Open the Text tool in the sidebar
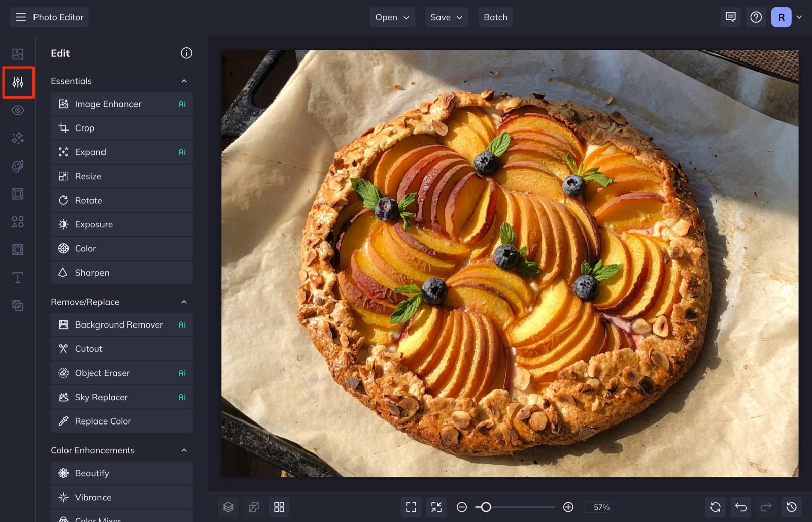 18,277
